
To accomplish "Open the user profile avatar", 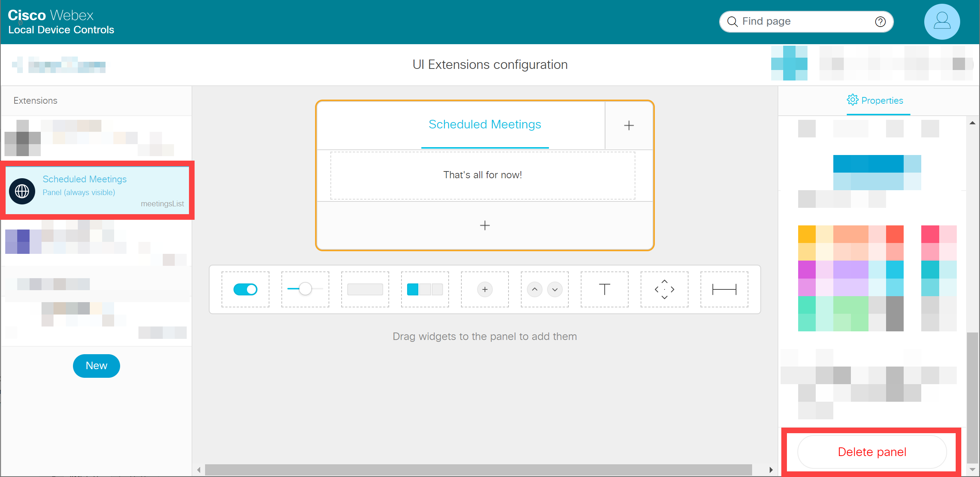I will 941,22.
